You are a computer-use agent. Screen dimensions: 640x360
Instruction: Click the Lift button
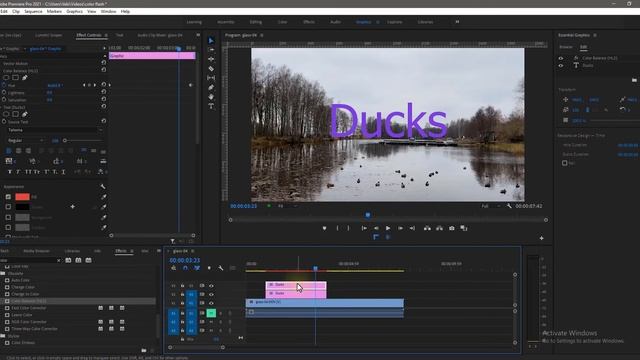point(427,228)
